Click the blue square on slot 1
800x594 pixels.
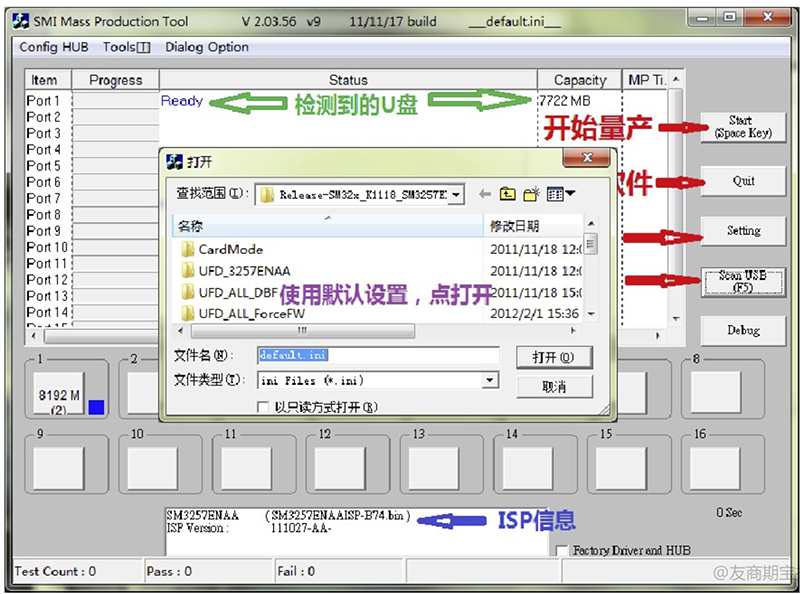(x=96, y=407)
